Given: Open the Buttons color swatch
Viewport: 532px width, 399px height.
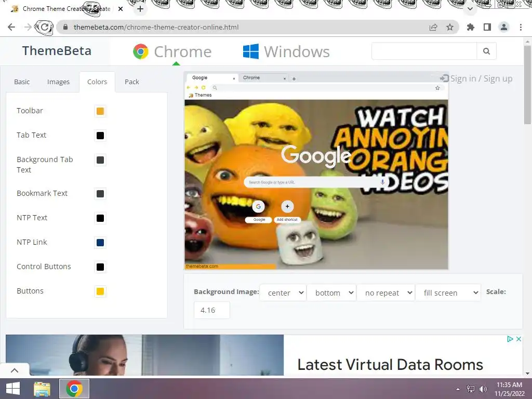Looking at the screenshot, I should click(100, 291).
